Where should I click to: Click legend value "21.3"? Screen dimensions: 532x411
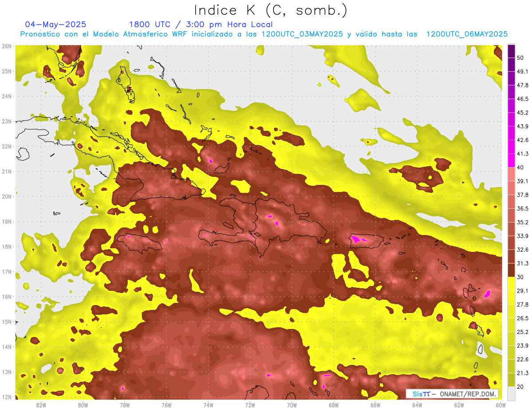[x=523, y=373]
